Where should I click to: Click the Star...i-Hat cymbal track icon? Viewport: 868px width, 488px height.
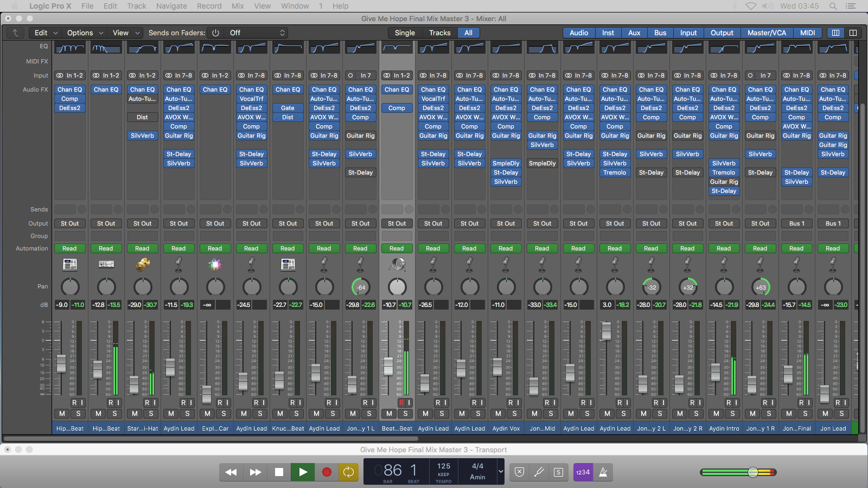pyautogui.click(x=143, y=265)
